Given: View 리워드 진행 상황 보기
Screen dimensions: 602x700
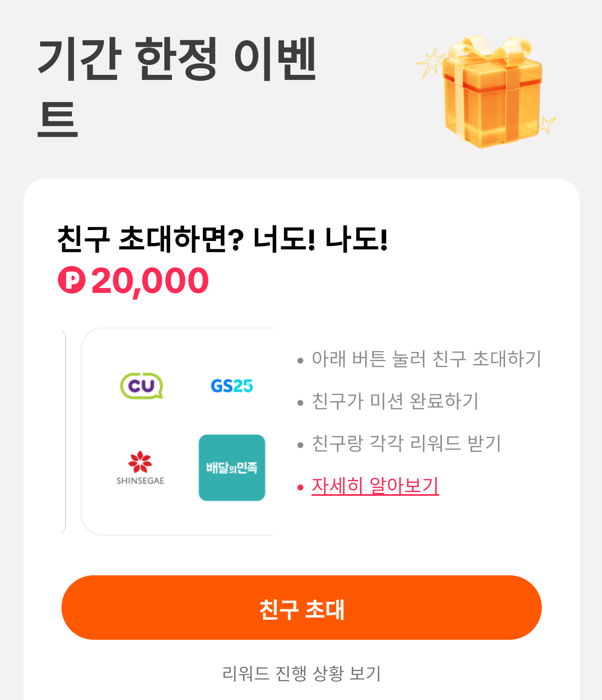Looking at the screenshot, I should pos(301,673).
